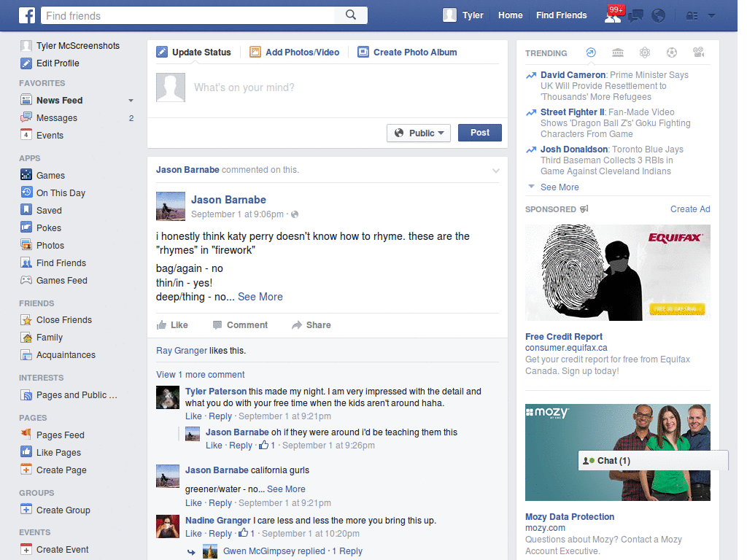The width and height of the screenshot is (747, 560).
Task: Open Family friends list
Action: [x=42, y=337]
